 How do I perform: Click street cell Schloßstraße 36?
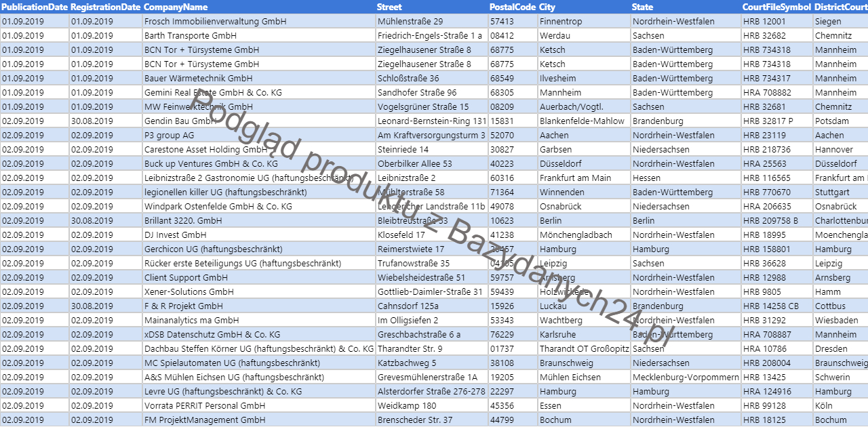pos(431,78)
